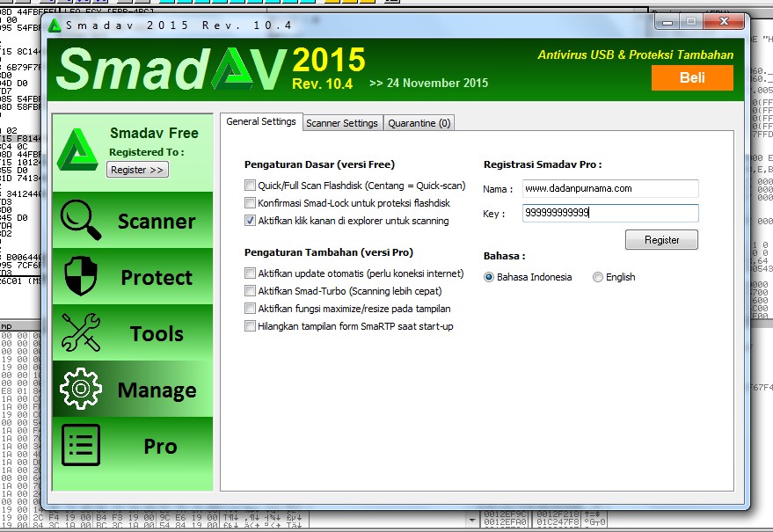
Task: Select the Scanner sidebar label
Action: (x=157, y=222)
